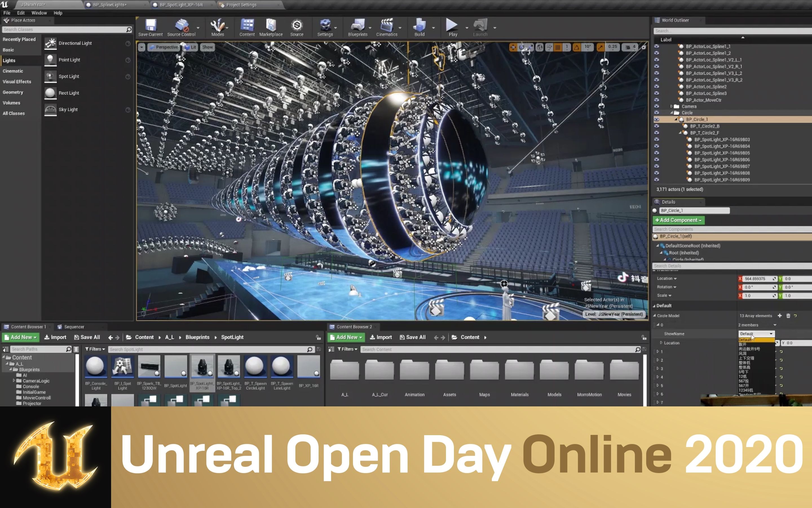Click the Lit view mode button
The image size is (812, 508).
(191, 47)
